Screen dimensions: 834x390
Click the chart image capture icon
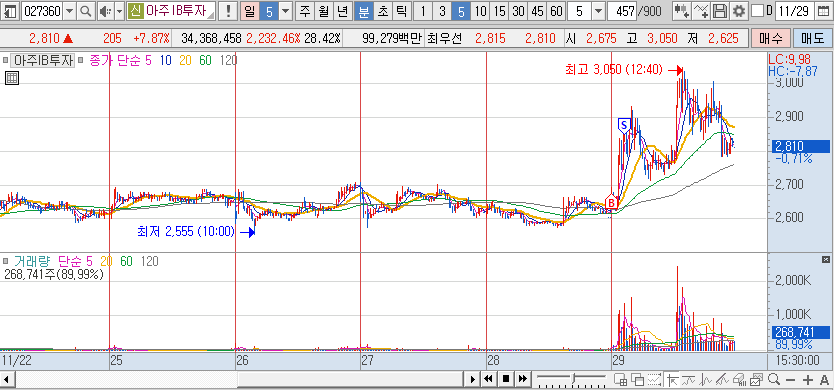tap(757, 379)
